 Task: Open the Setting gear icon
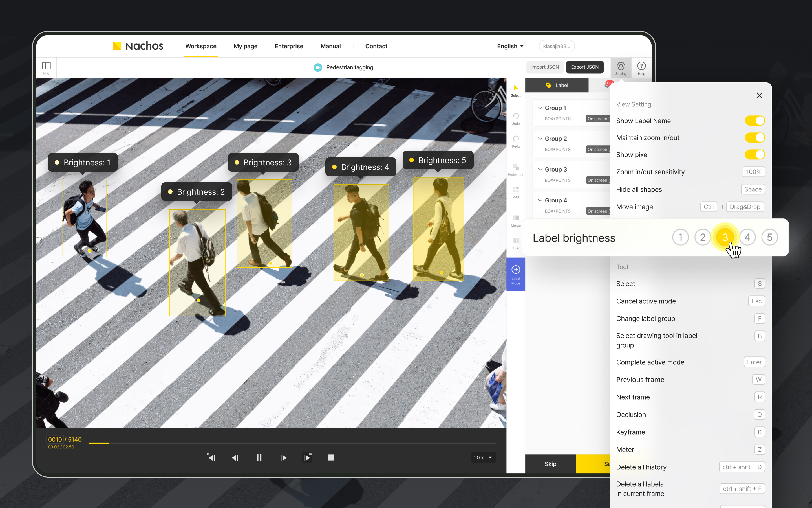[x=621, y=67]
